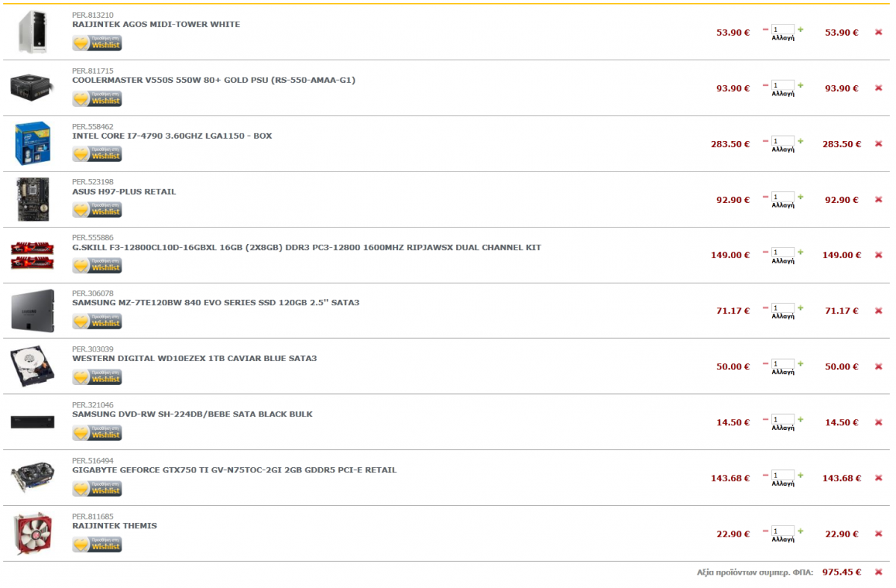Remove WESTERN DIGITAL CAVIAR BLUE from cart
896x588 pixels.
click(878, 366)
